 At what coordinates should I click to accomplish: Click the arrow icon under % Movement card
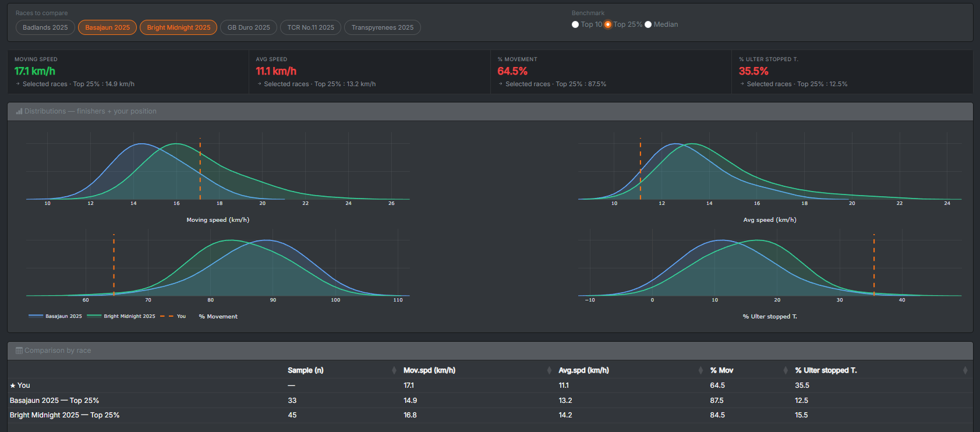(501, 84)
